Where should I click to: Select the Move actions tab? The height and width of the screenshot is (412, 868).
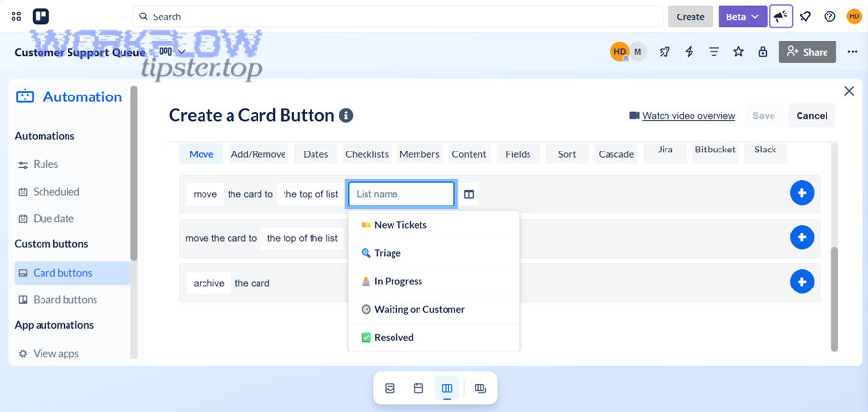coord(201,154)
